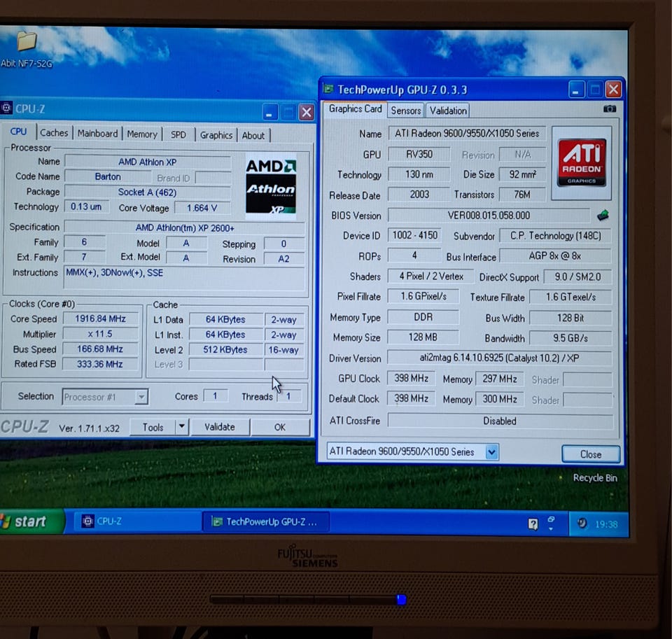Select the Graphics tab in CPU-Z
Image resolution: width=672 pixels, height=639 pixels.
click(x=216, y=135)
